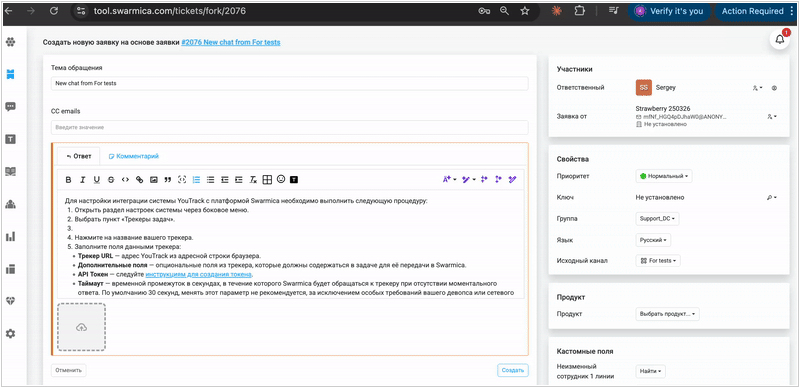Select the Ответ tab
799x387 pixels.
point(78,157)
